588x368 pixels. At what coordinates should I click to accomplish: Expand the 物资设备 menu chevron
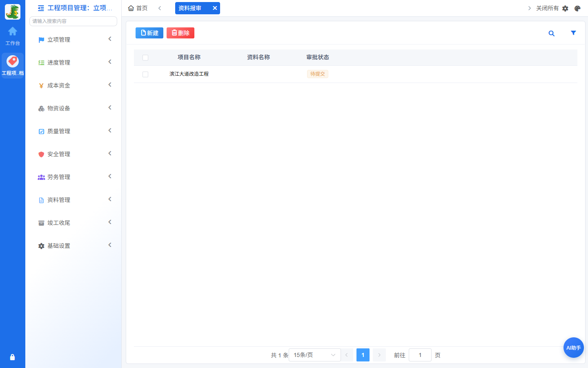pyautogui.click(x=110, y=108)
